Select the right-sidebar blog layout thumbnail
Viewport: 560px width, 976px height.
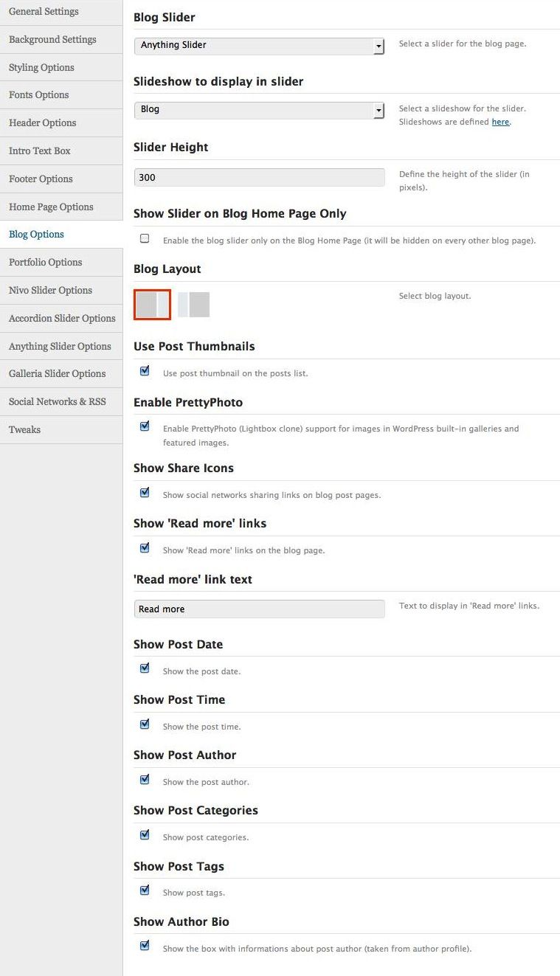tap(153, 305)
